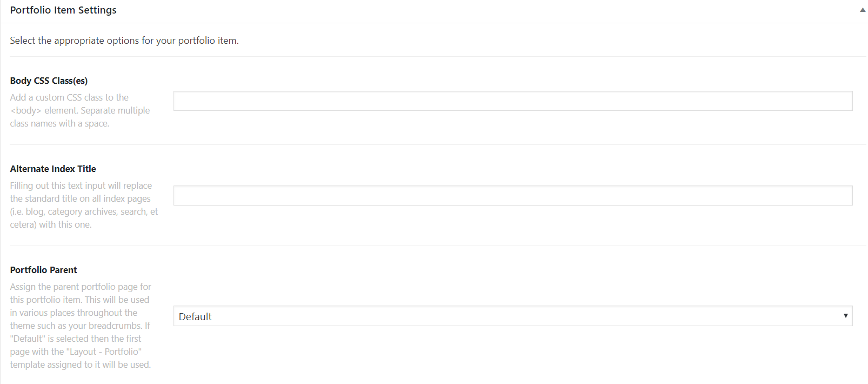Click the Body CSS Class(es) label
The image size is (868, 384).
[x=49, y=80]
